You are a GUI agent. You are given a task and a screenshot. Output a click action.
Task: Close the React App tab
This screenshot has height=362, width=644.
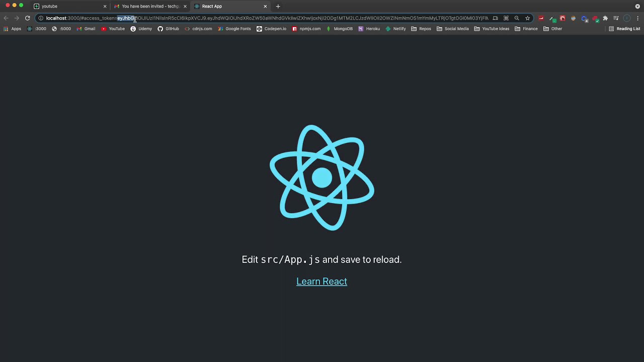265,7
